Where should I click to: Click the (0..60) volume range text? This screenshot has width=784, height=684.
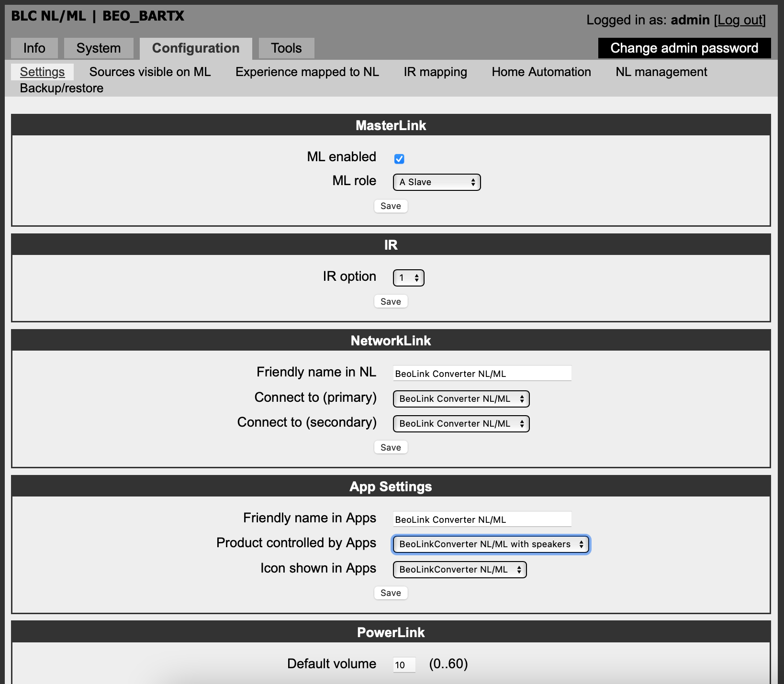(x=448, y=664)
